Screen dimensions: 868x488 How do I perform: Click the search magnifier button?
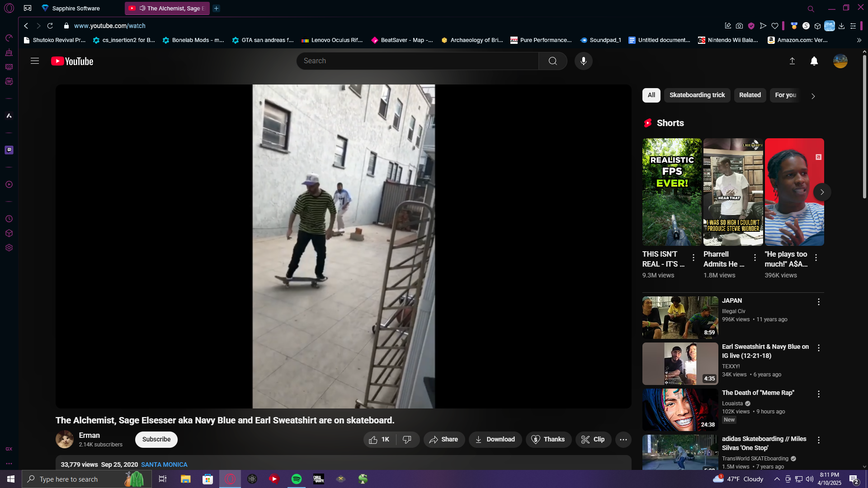552,61
